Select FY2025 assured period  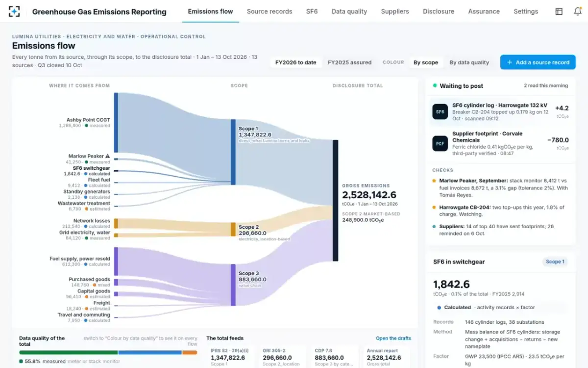click(x=349, y=62)
